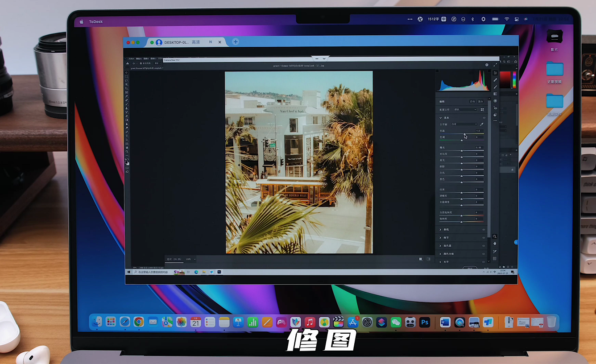Image resolution: width=596 pixels, height=364 pixels.
Task: Toggle visibility of 曲线 panel edits
Action: pos(484,230)
